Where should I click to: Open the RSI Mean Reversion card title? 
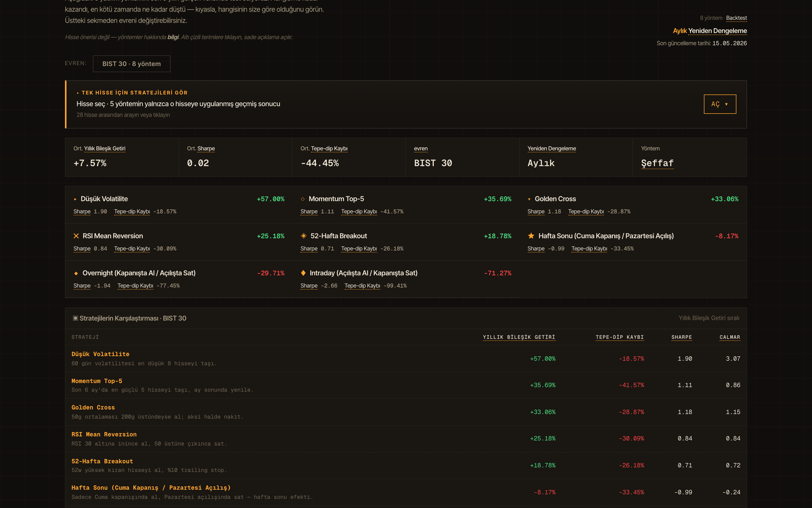[113, 236]
